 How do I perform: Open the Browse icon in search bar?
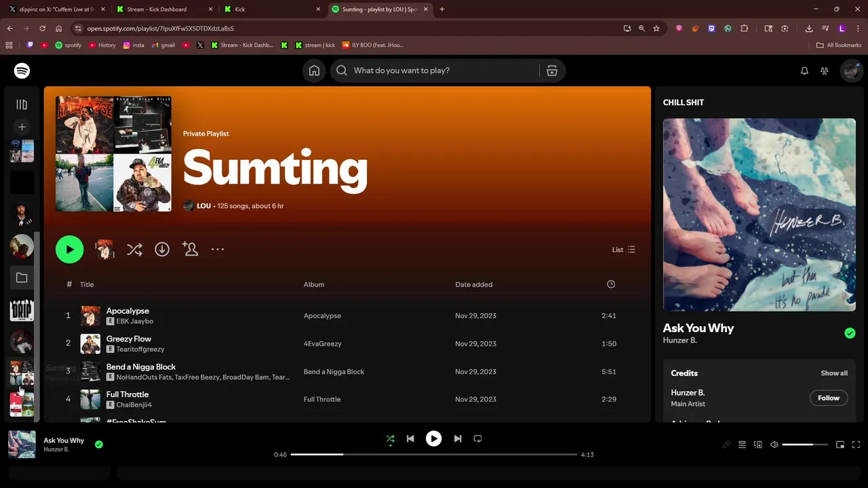[552, 70]
